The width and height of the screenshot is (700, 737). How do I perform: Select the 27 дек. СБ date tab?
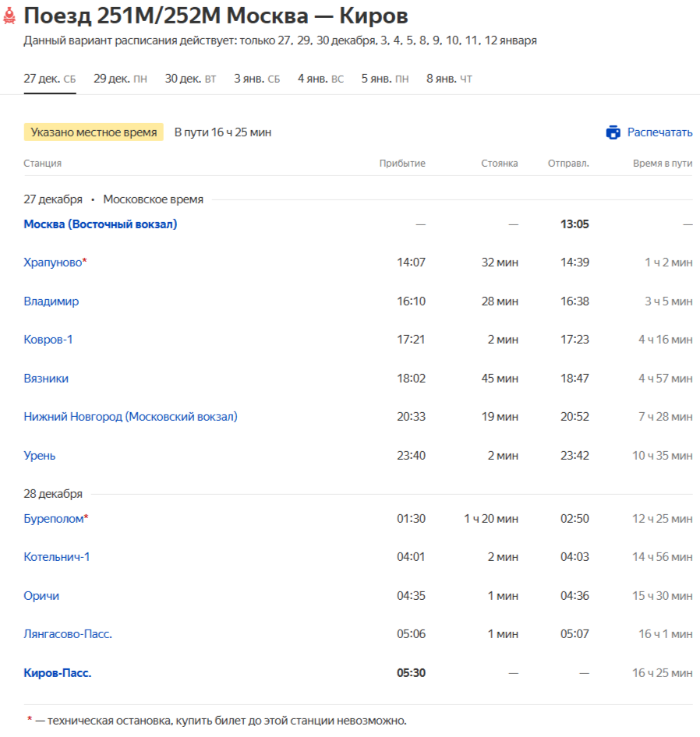(x=50, y=79)
